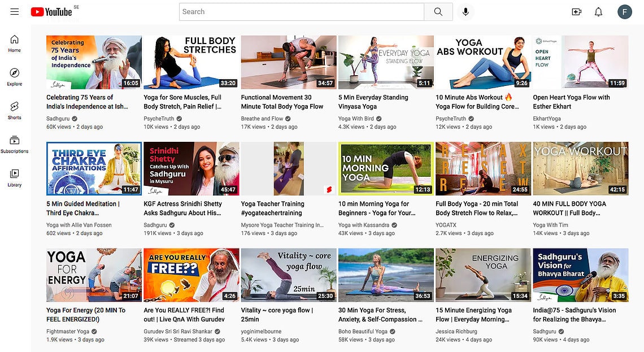Open Vitality core yoga flow thumbnail
This screenshot has width=644, height=352.
[289, 275]
